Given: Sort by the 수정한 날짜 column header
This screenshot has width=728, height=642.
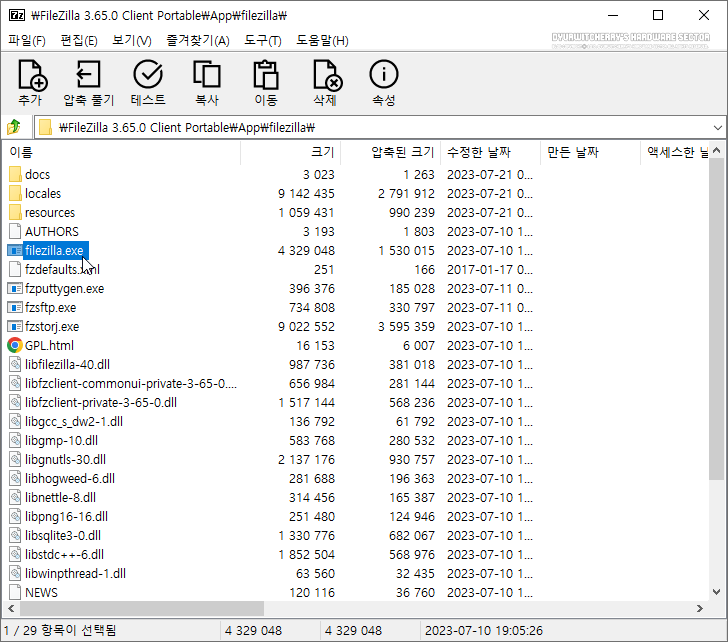Looking at the screenshot, I should (x=491, y=152).
